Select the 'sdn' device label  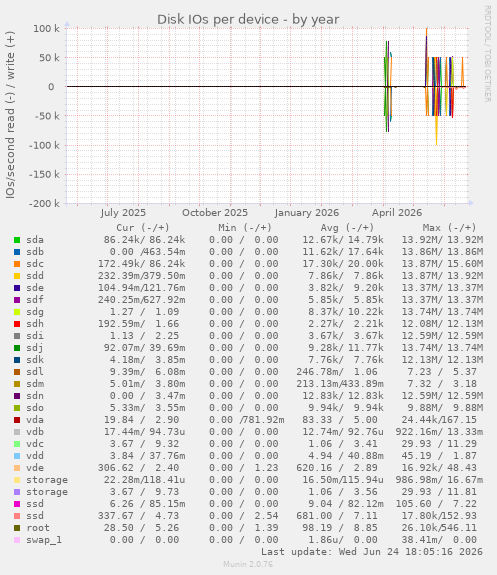point(35,396)
